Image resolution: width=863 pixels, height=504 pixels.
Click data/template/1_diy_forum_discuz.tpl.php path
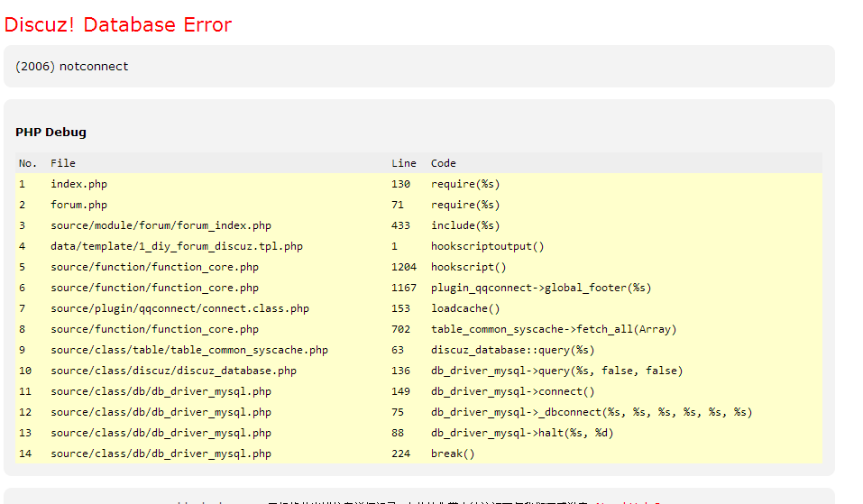pos(177,246)
